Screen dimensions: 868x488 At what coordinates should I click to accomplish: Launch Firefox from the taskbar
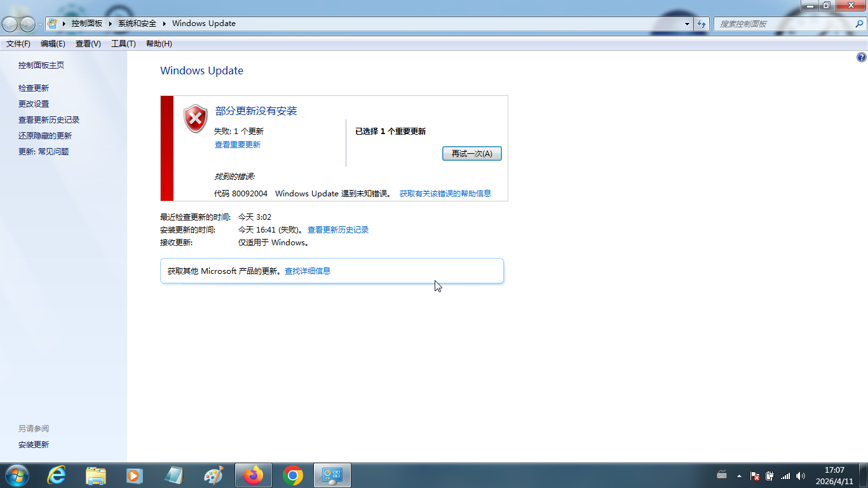pyautogui.click(x=254, y=475)
